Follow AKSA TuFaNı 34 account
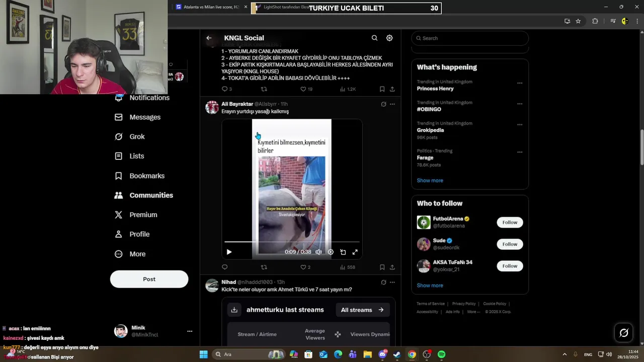This screenshot has height=362, width=644. [x=510, y=266]
